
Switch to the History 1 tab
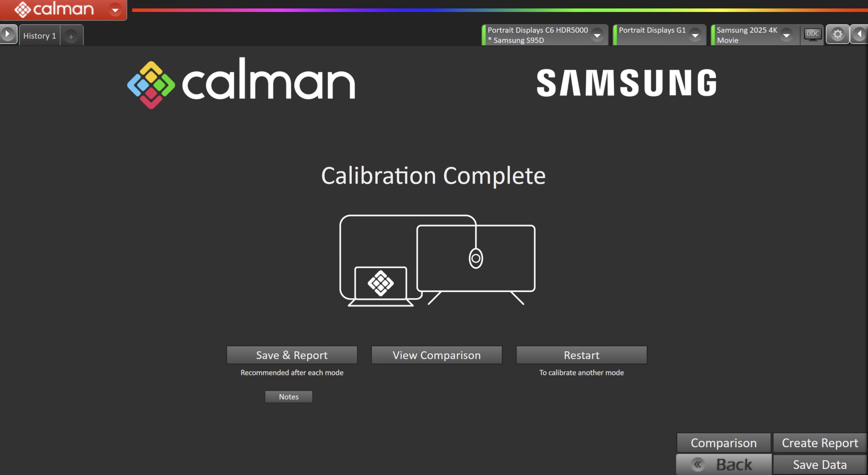pos(40,36)
